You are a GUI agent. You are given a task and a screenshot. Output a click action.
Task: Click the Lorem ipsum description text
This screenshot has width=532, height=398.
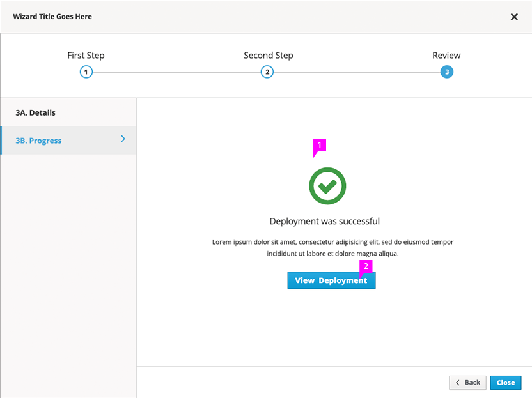coord(332,248)
